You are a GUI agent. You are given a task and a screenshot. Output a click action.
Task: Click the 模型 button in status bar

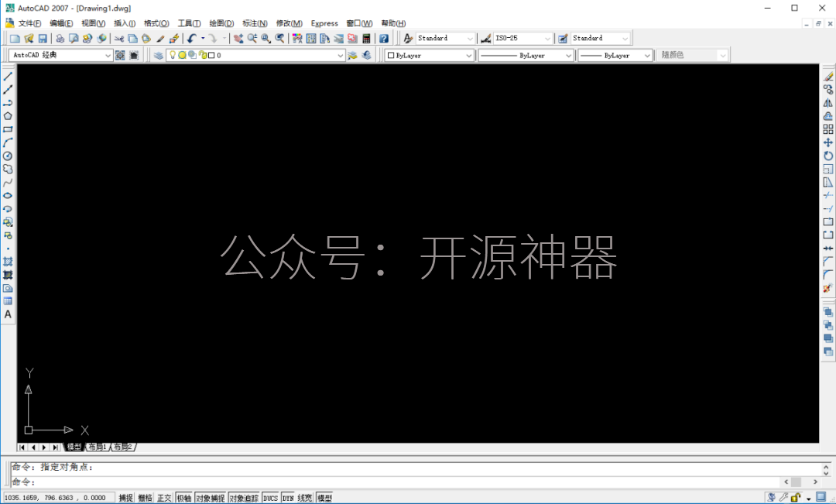point(324,498)
